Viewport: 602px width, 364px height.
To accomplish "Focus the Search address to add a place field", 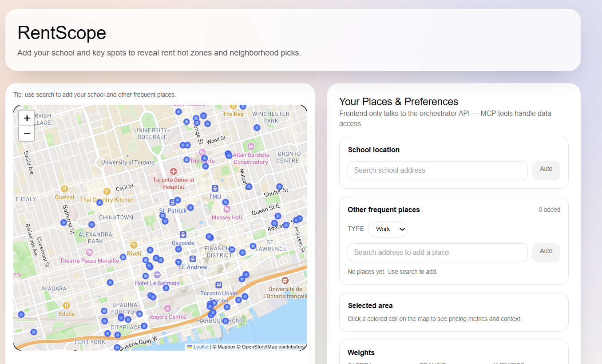I will [x=438, y=253].
